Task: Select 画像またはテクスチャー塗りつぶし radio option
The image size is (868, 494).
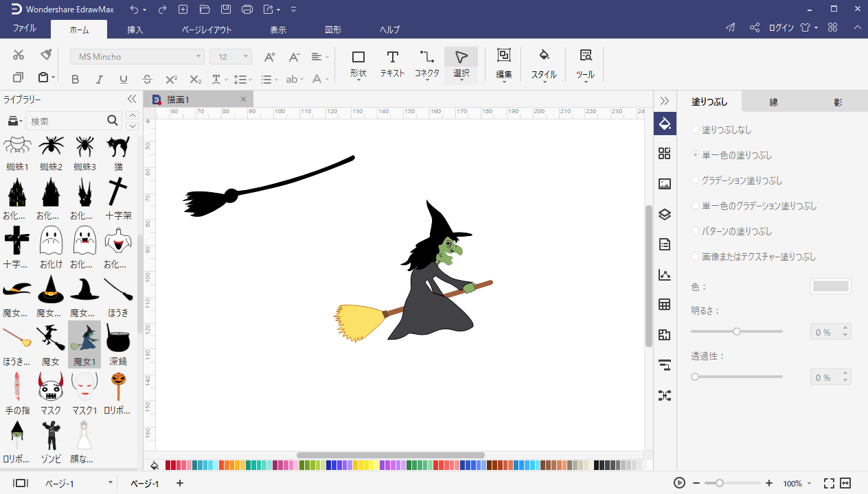Action: pyautogui.click(x=696, y=257)
